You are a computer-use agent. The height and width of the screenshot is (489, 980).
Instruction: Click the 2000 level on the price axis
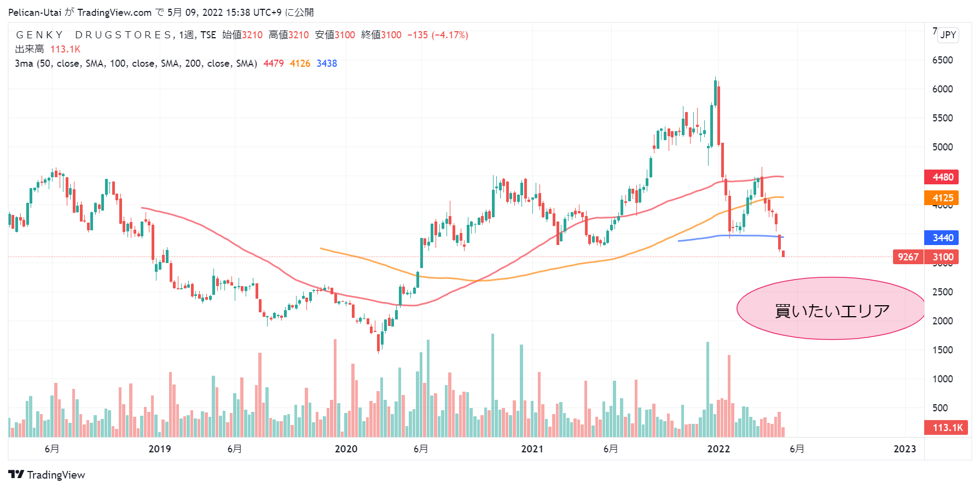pos(942,321)
